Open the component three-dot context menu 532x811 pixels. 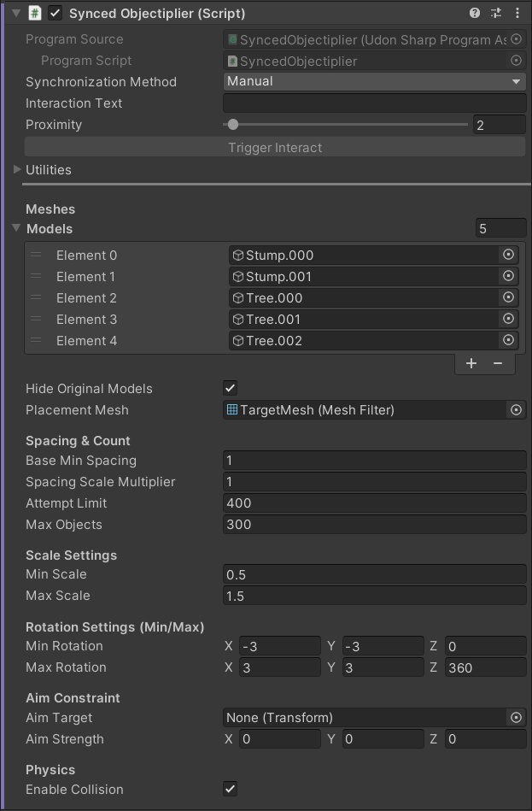click(x=517, y=13)
